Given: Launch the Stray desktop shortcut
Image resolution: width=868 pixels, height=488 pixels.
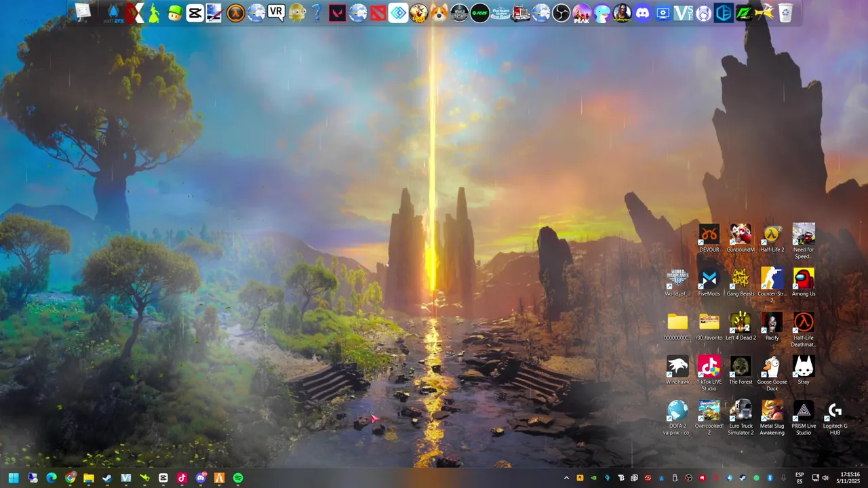Looking at the screenshot, I should click(x=804, y=371).
